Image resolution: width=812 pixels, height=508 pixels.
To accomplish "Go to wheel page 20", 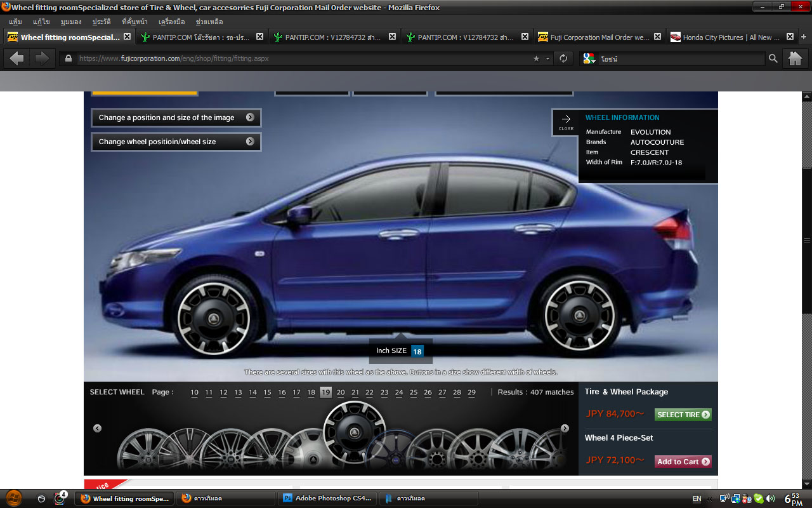I will (341, 392).
